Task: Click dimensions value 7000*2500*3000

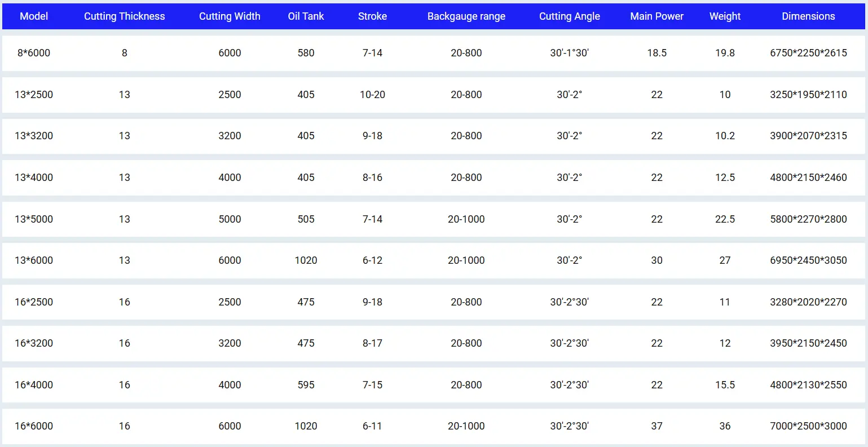Action: pyautogui.click(x=808, y=426)
